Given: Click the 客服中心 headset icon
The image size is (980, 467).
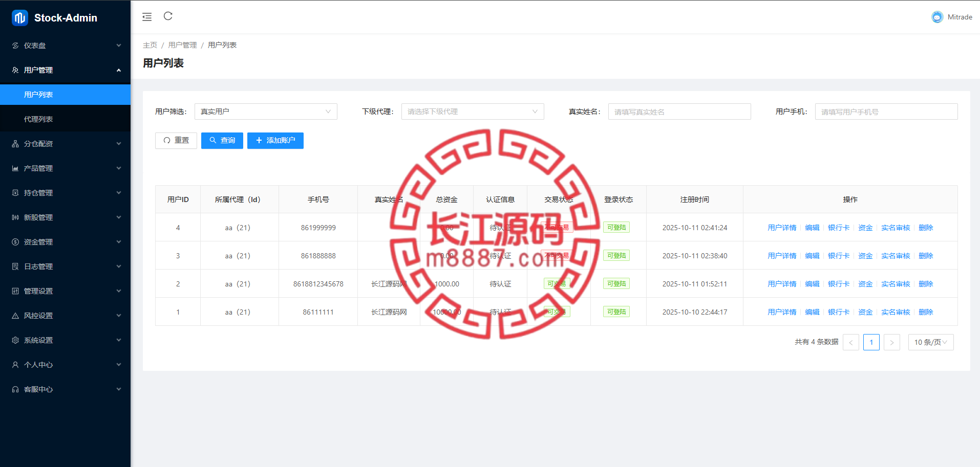Looking at the screenshot, I should coord(15,389).
